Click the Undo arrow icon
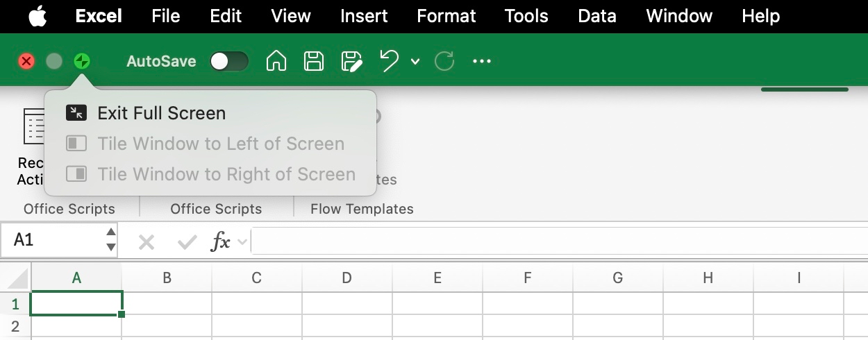This screenshot has width=868, height=340. coord(390,62)
